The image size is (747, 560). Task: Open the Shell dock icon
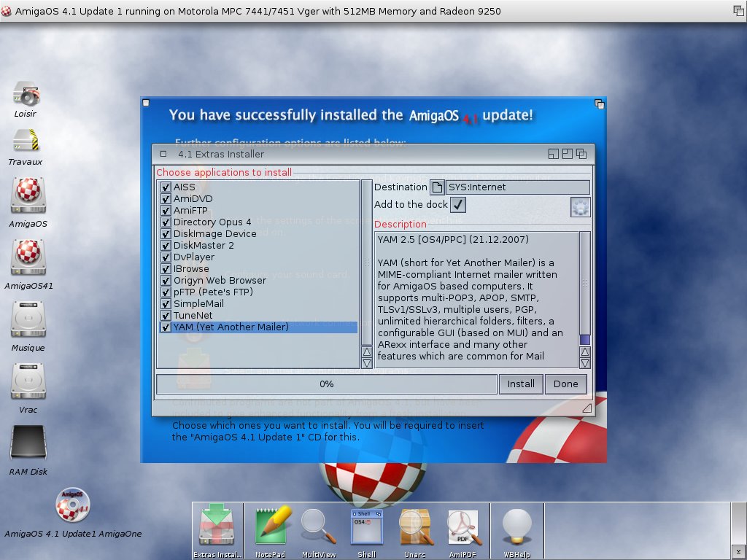point(366,528)
